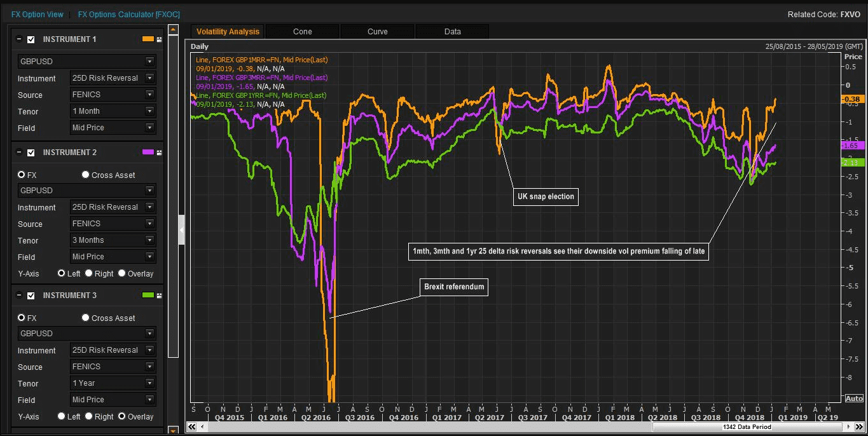The width and height of the screenshot is (868, 436).
Task: Select Left Y-Axis for Instrument 2
Action: coord(62,273)
